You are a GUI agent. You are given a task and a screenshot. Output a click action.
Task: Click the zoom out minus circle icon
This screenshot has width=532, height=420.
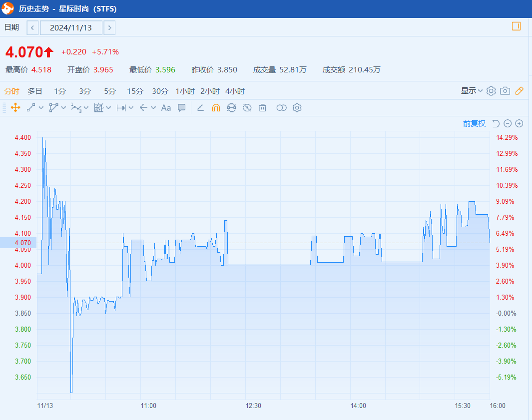point(508,124)
